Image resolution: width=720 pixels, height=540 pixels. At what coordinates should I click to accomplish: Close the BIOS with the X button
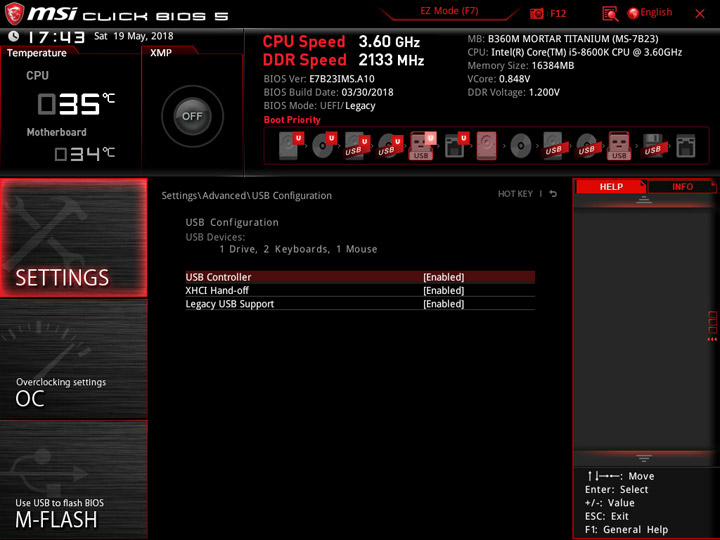tap(700, 14)
